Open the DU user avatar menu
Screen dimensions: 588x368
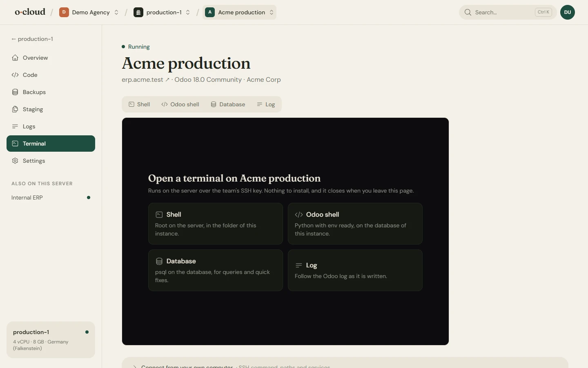pos(568,12)
